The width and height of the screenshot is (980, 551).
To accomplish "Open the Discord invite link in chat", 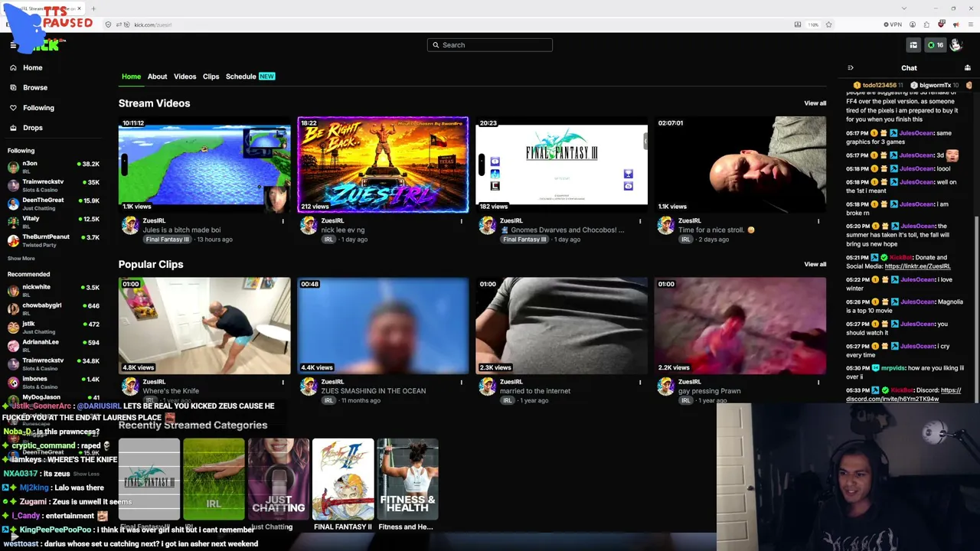I will (903, 395).
